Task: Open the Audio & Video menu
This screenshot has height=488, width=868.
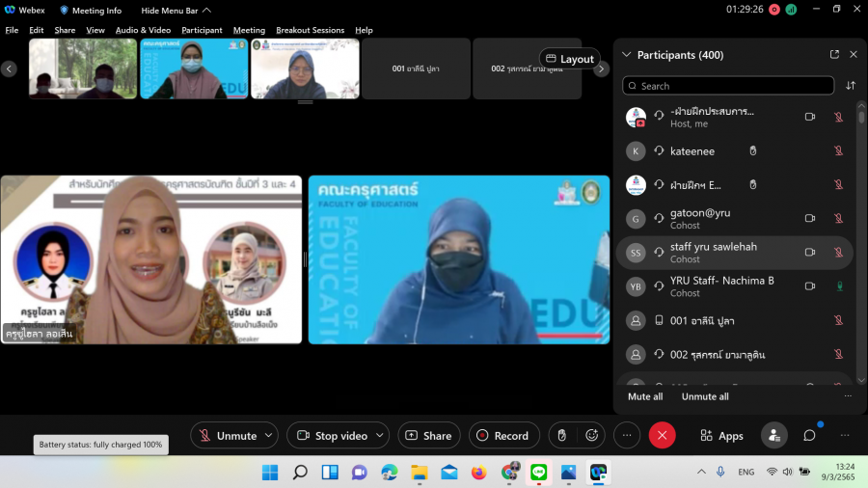Action: point(143,30)
